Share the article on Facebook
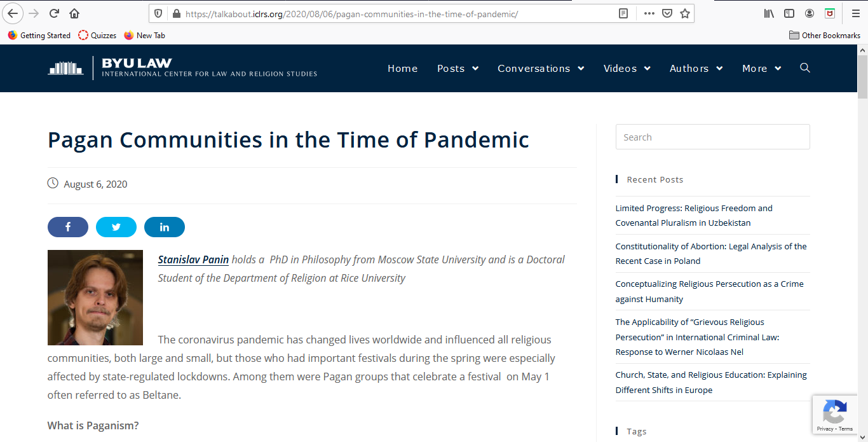Screen dimensions: 868x442 pyautogui.click(x=68, y=227)
